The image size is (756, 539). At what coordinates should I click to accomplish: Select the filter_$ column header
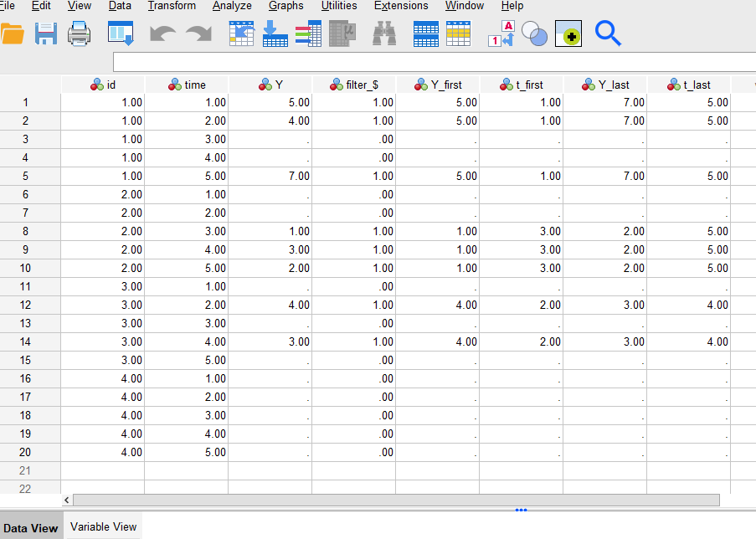pos(352,84)
